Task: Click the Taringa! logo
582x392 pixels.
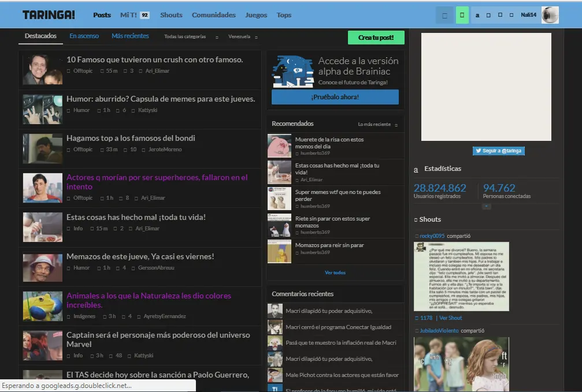Action: (49, 15)
